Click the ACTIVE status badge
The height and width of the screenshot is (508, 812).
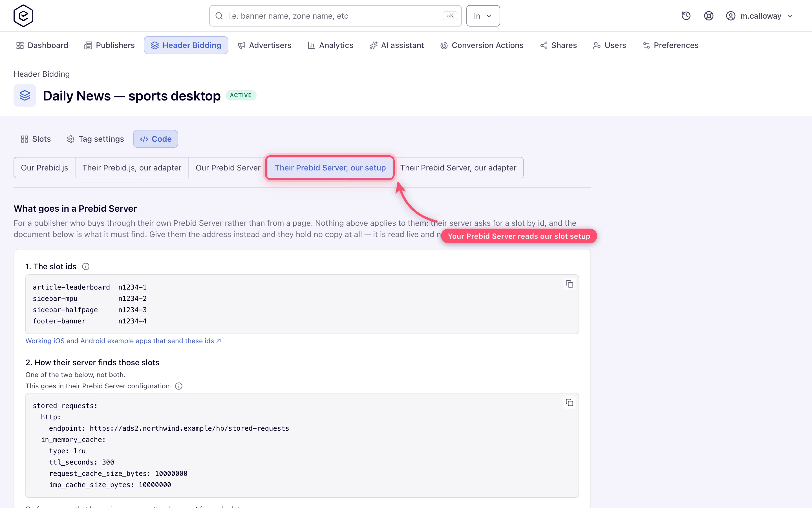tap(240, 95)
